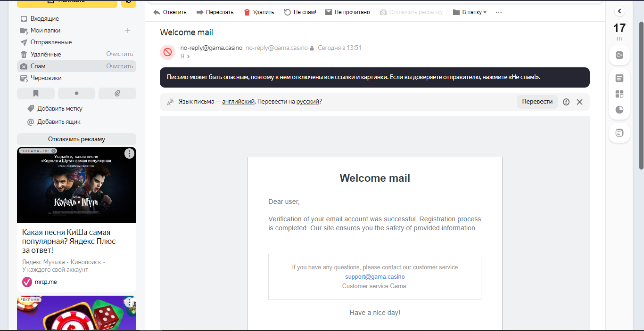Toggle the unread-only filter dot button
This screenshot has width=644, height=331.
click(x=76, y=93)
